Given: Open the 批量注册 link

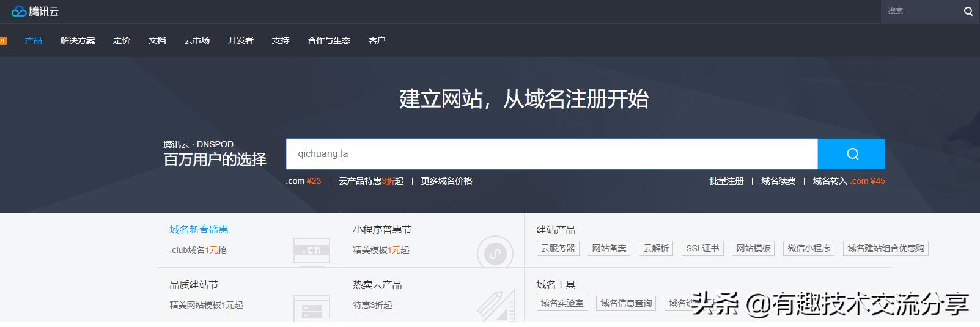Looking at the screenshot, I should coord(726,181).
